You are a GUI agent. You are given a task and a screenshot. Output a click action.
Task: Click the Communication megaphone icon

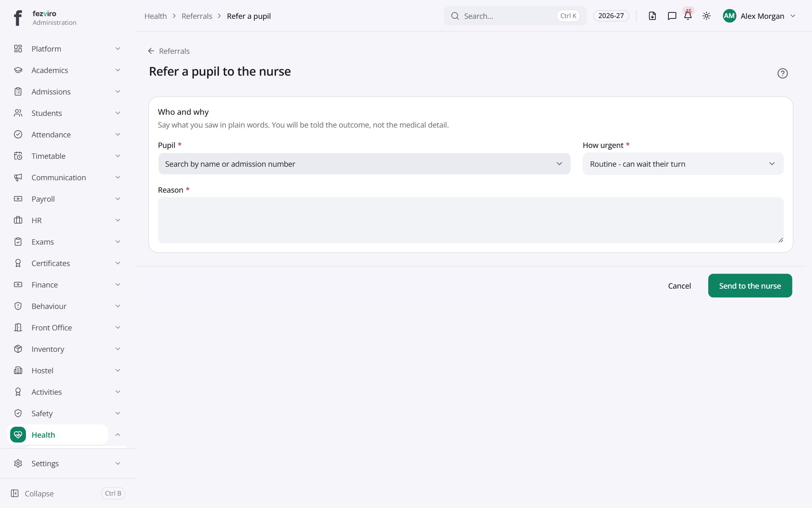pos(18,177)
